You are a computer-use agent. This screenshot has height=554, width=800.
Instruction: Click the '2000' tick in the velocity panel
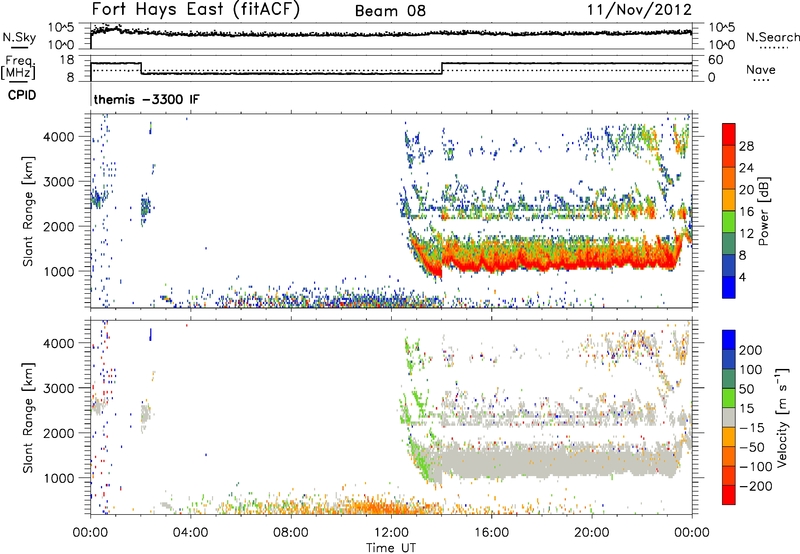[59, 433]
